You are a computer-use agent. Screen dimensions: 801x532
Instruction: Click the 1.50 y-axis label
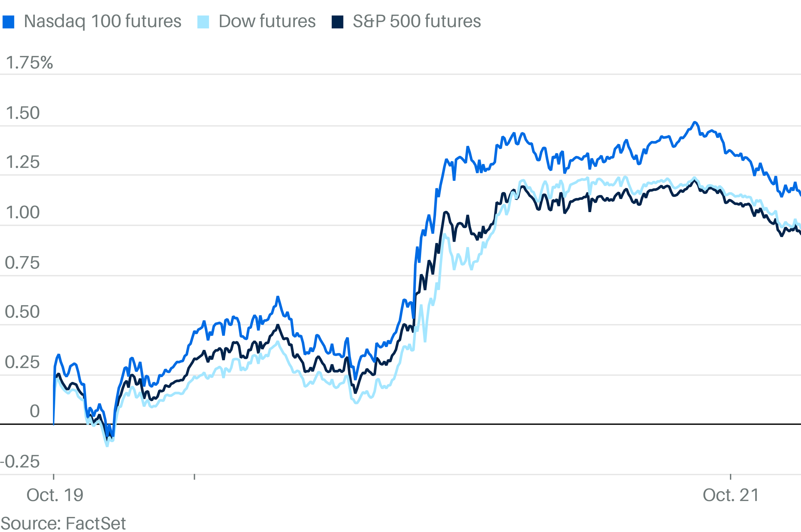coord(23,113)
